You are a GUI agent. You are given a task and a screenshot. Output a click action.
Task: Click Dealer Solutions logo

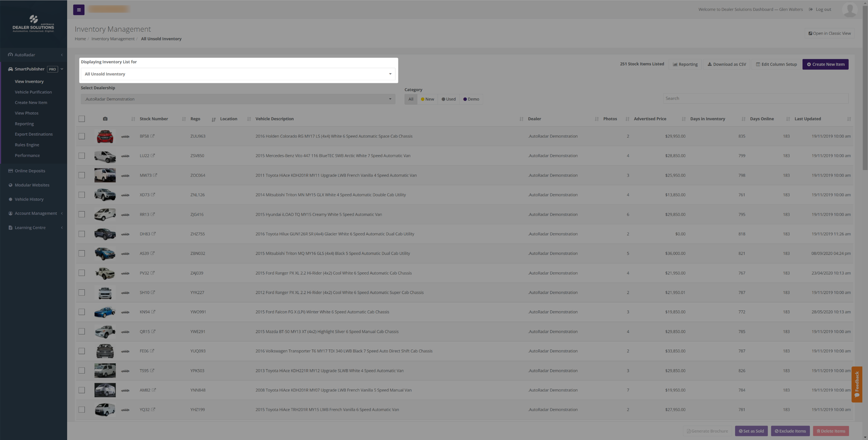point(33,24)
